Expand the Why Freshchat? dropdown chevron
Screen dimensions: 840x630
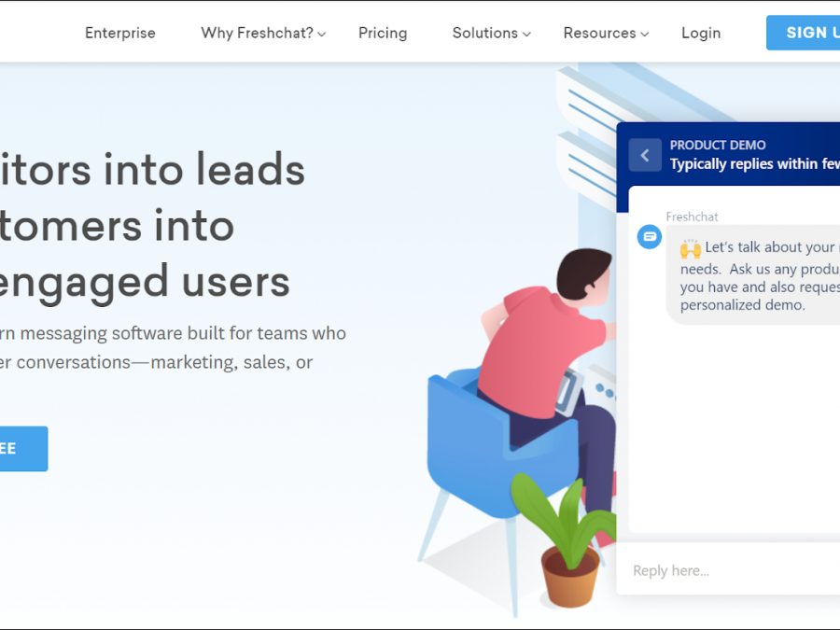[322, 35]
